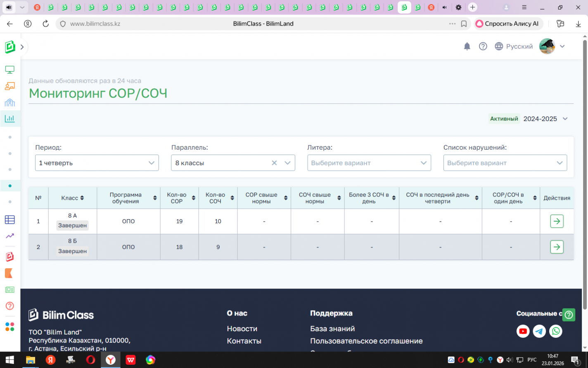Open the statistics chart icon in sidebar
Viewport: 588px width, 368px height.
(10, 119)
